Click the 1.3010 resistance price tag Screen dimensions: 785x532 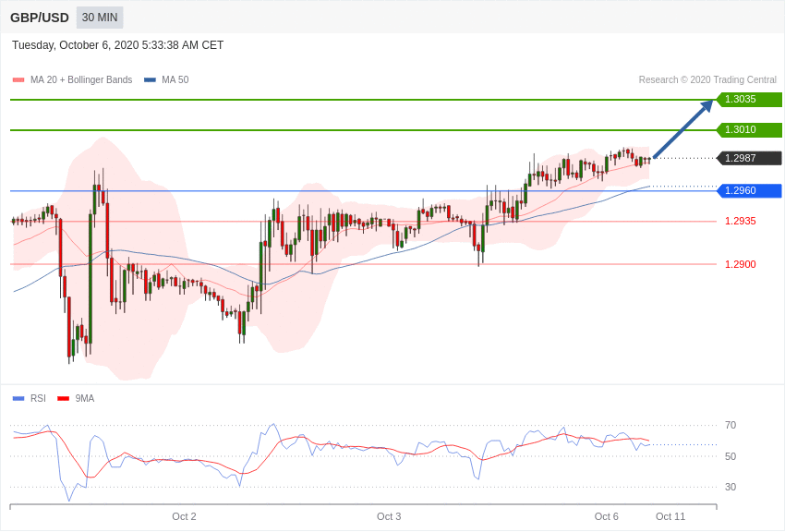click(750, 129)
